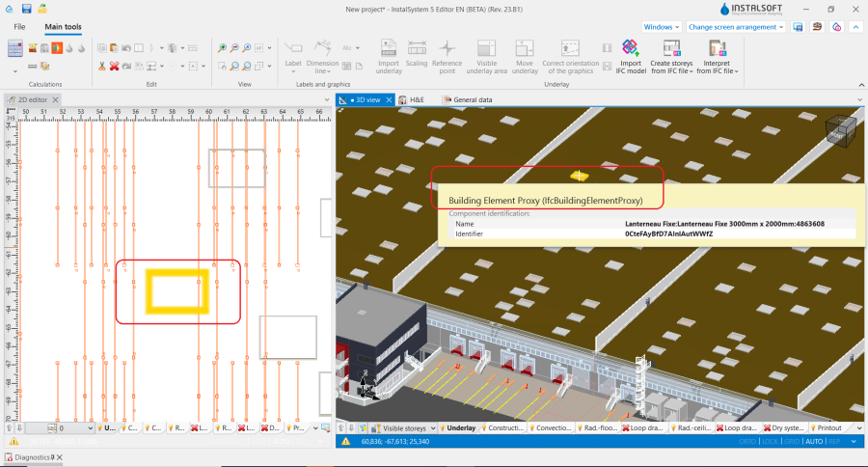Click the save disk icon in title bar
Screen dimensions: 868x467
[x=26, y=9]
